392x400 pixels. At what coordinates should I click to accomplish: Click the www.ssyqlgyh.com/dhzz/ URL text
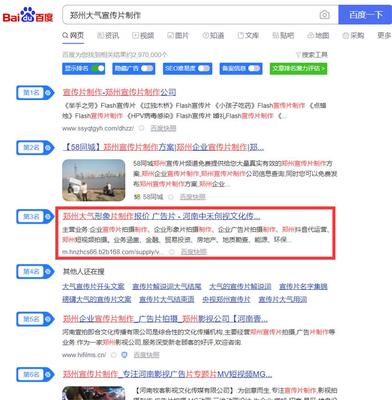(x=98, y=128)
